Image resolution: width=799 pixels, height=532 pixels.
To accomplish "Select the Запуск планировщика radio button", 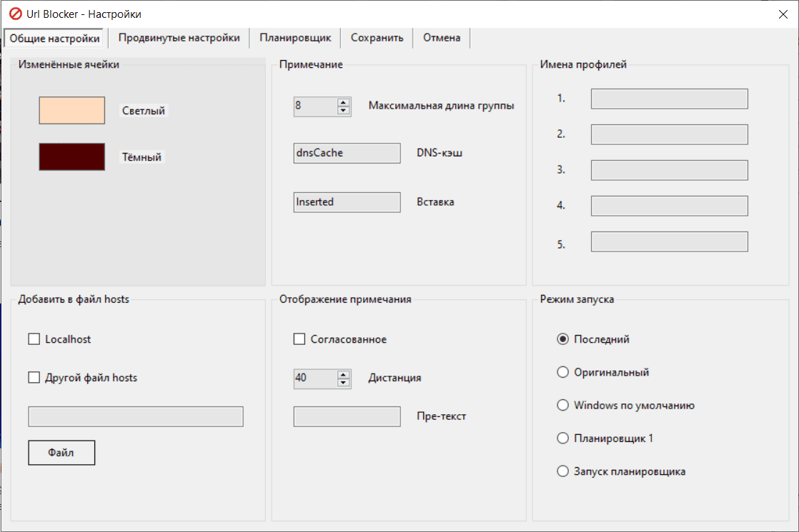I will tap(562, 471).
